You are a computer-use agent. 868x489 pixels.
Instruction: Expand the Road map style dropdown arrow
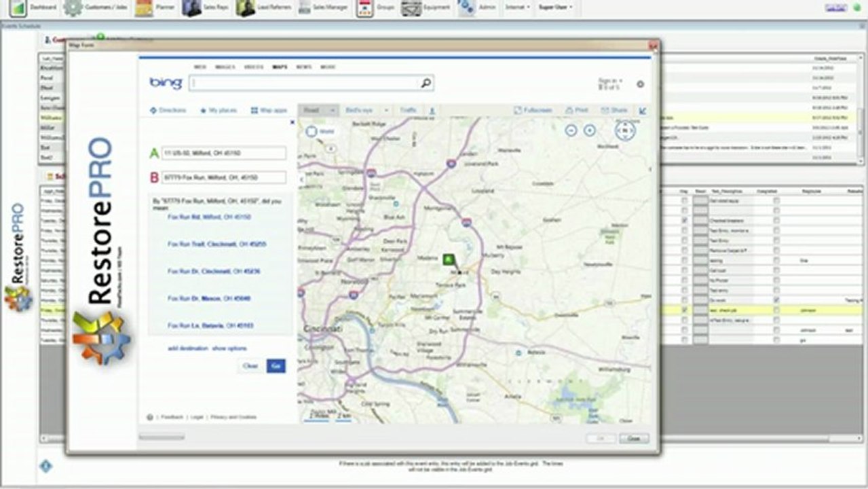tap(333, 110)
